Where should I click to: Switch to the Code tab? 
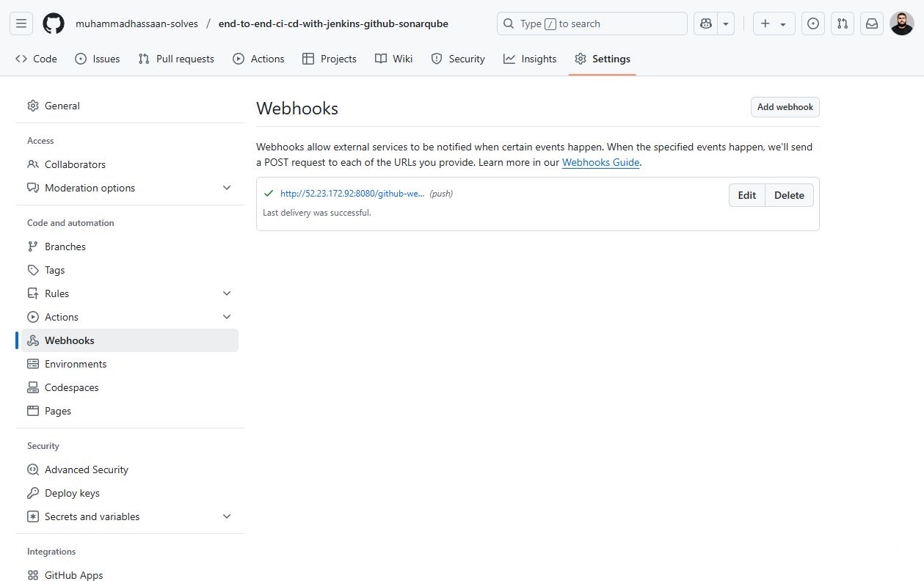[36, 59]
